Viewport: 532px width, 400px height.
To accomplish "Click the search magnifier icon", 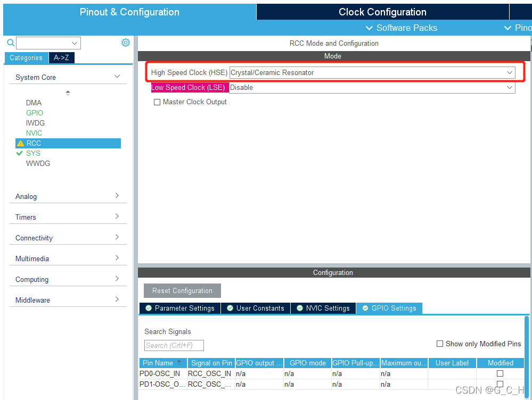I will (x=11, y=43).
